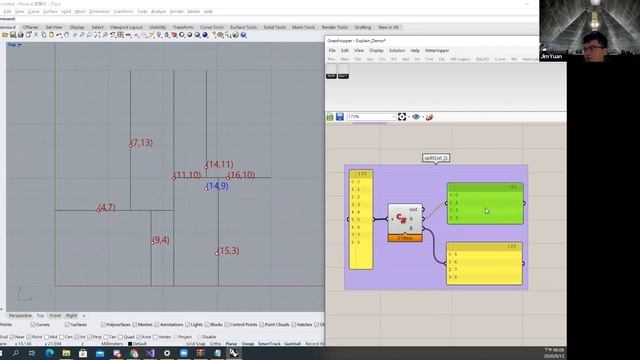640x360 pixels.
Task: Click the red car icon in Rhino toolbar
Action: click(x=128, y=35)
